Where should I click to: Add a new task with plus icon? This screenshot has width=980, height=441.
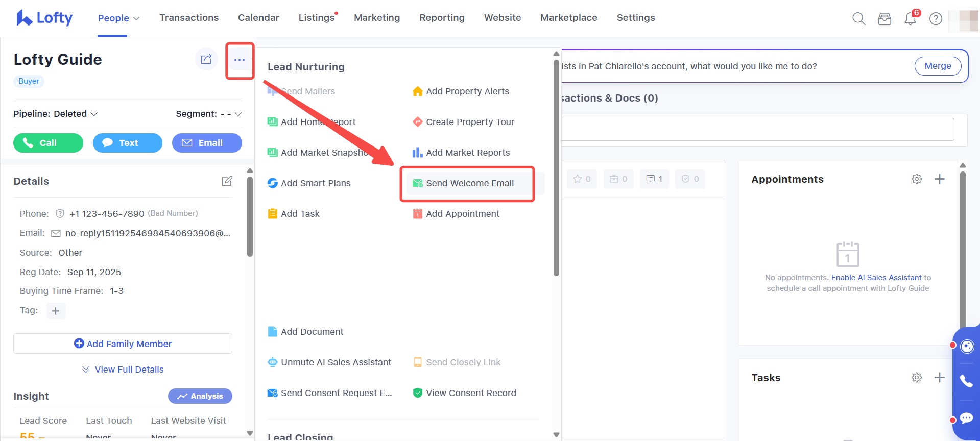coord(939,378)
